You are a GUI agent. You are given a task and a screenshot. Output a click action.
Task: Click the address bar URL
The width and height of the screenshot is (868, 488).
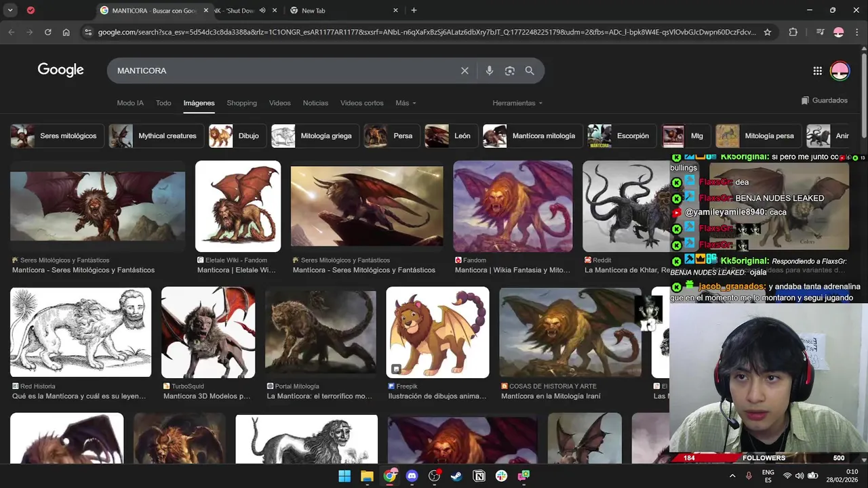(427, 32)
